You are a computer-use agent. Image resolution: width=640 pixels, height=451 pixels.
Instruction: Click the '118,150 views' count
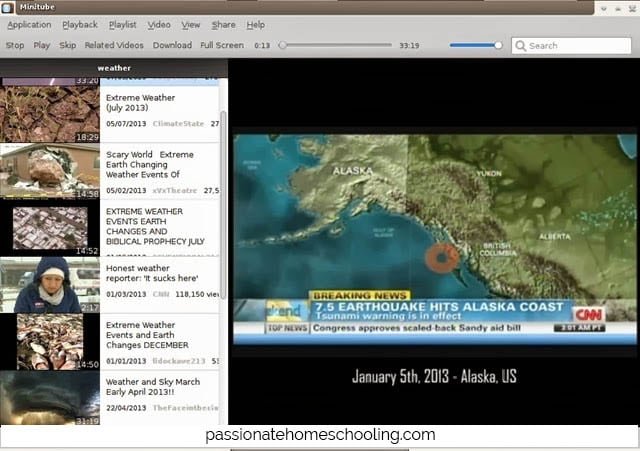click(x=197, y=294)
